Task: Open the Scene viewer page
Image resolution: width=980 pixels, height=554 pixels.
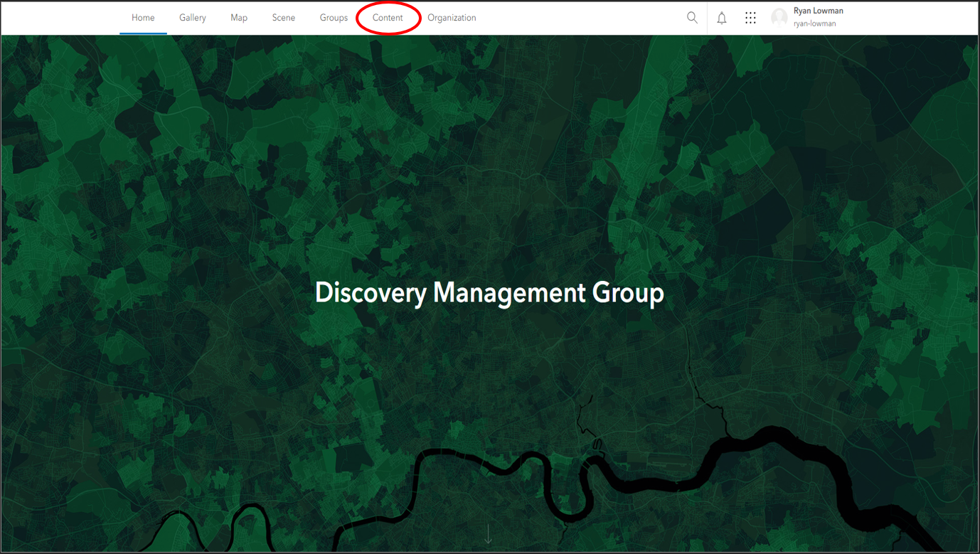Action: 283,17
